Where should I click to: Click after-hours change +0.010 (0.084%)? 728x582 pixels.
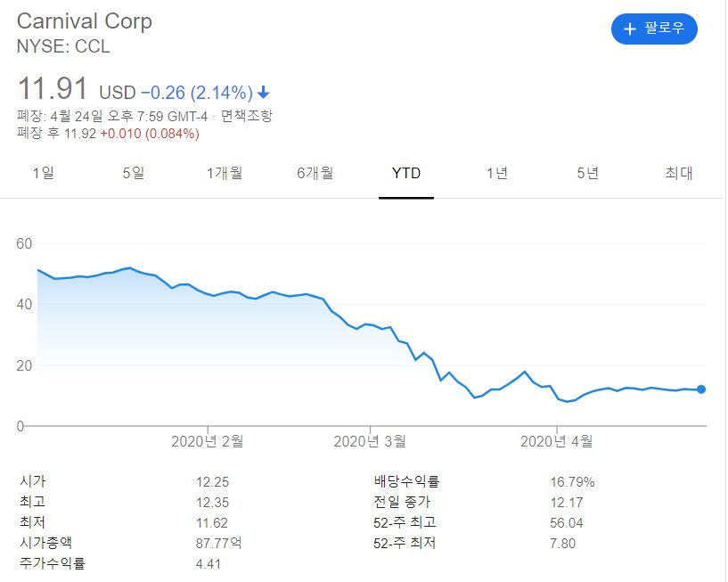[x=150, y=134]
